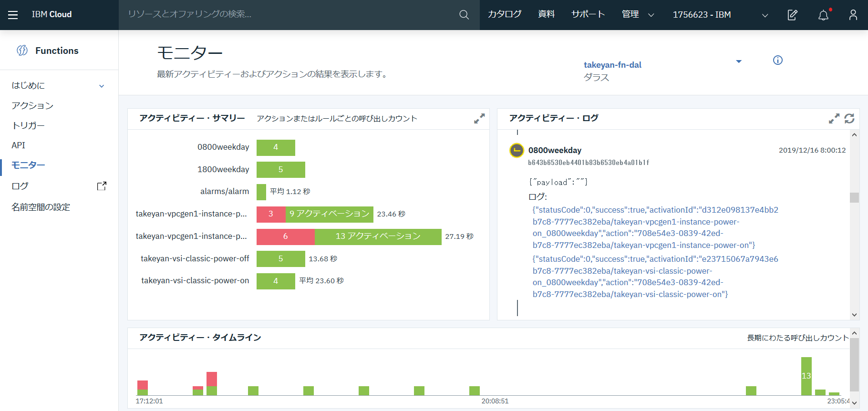
Task: Click the tall timeline bar labeled 13
Action: click(x=806, y=376)
